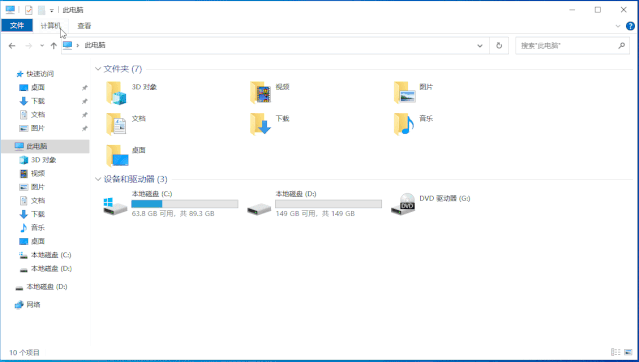639x362 pixels.
Task: Select 网络 in navigation pane
Action: (33, 305)
